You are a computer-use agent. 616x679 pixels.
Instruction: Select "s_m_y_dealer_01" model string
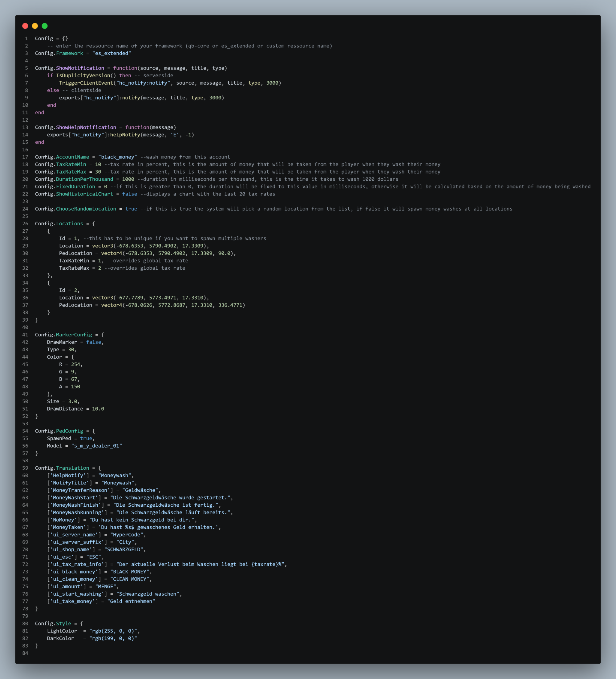(x=97, y=446)
